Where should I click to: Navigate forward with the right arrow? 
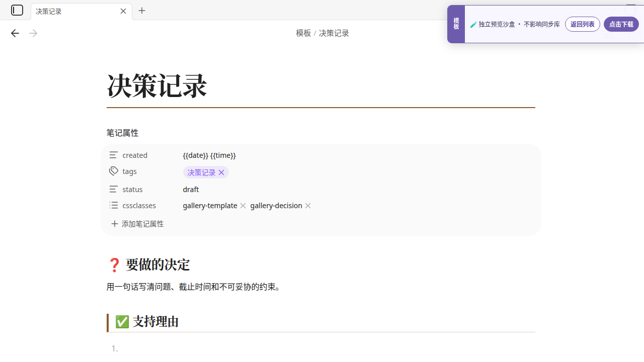33,33
